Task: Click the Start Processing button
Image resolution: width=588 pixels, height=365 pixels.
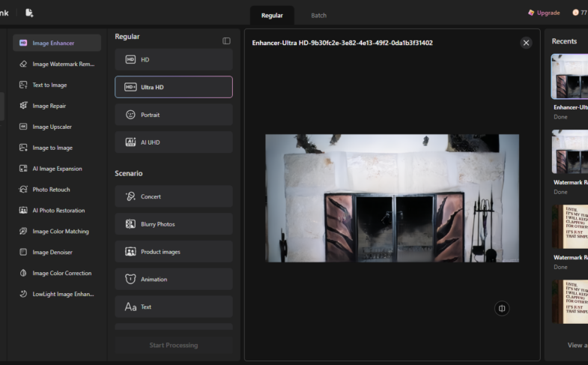Action: click(x=174, y=345)
